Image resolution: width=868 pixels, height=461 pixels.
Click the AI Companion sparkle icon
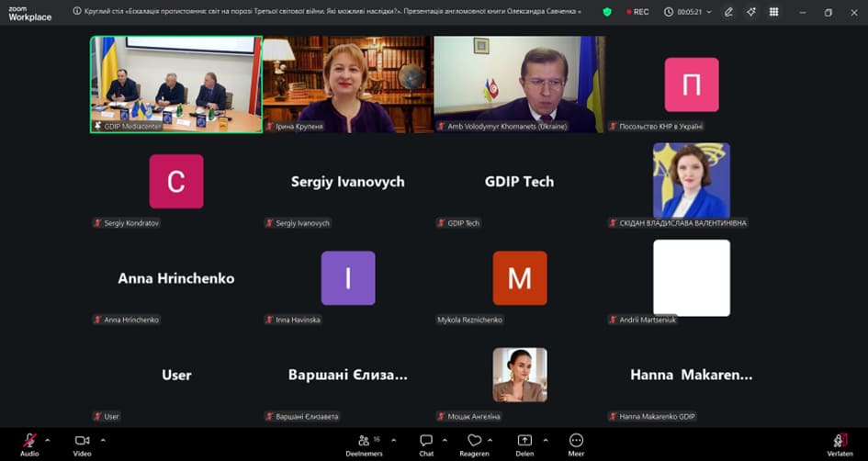pyautogui.click(x=751, y=12)
